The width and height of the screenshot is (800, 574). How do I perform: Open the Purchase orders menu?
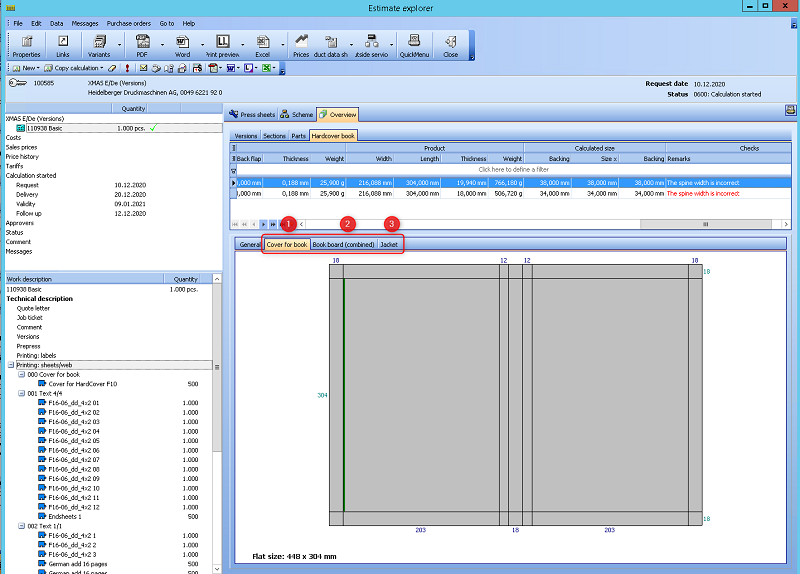tap(129, 23)
